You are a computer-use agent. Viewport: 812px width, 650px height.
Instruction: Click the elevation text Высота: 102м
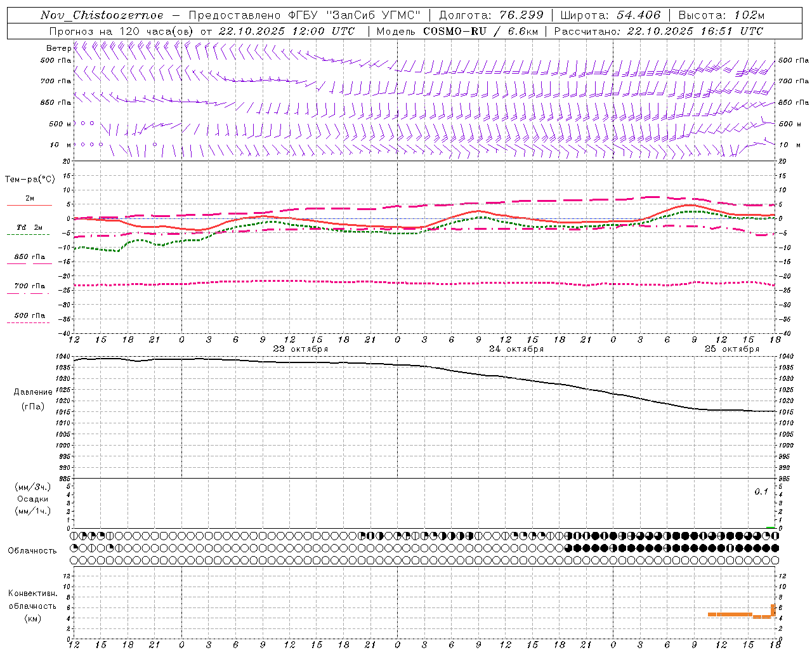tap(722, 15)
